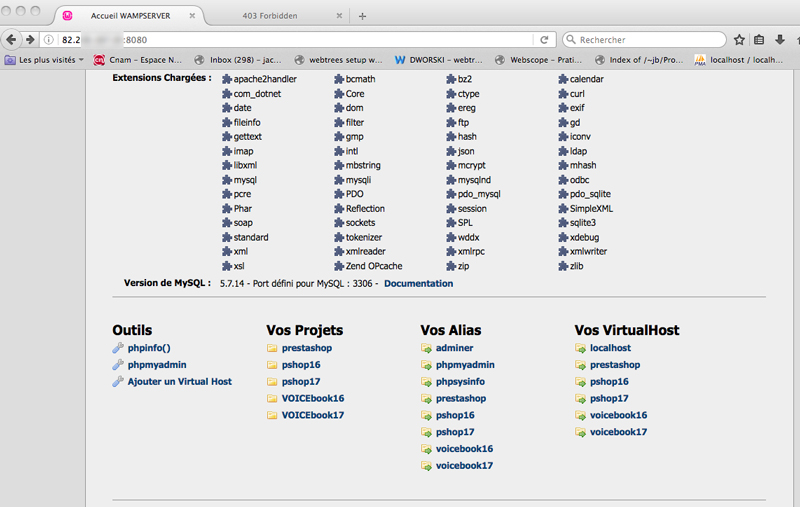Close the Accueil WAMPSERVER tab

click(192, 16)
